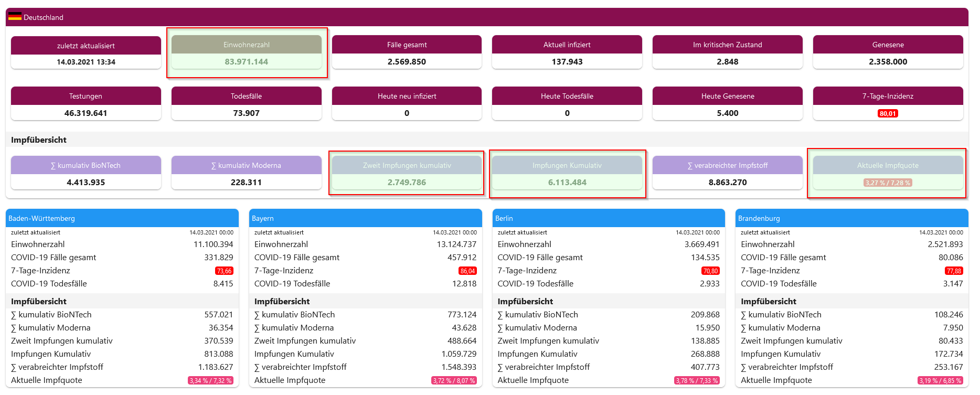Click the German flag icon
The image size is (980, 395).
point(15,17)
